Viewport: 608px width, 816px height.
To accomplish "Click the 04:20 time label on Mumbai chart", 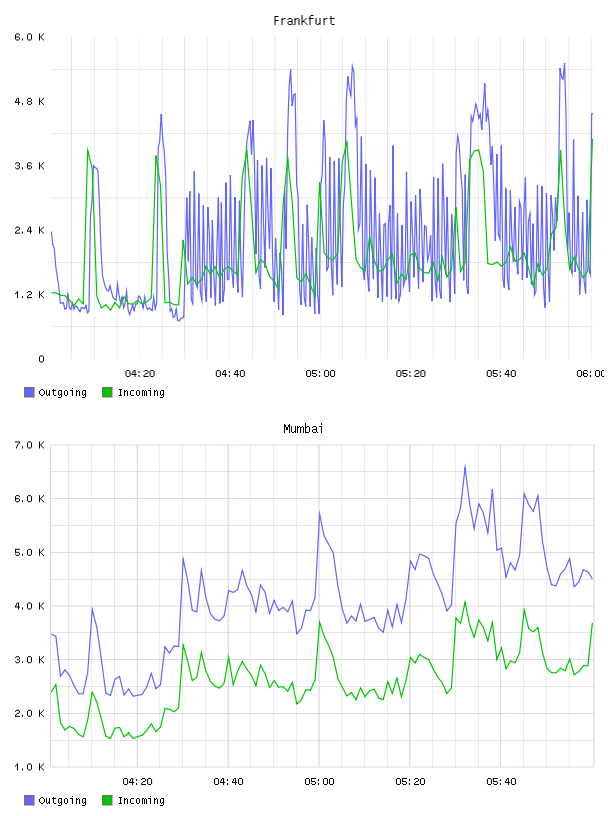I will click(138, 782).
